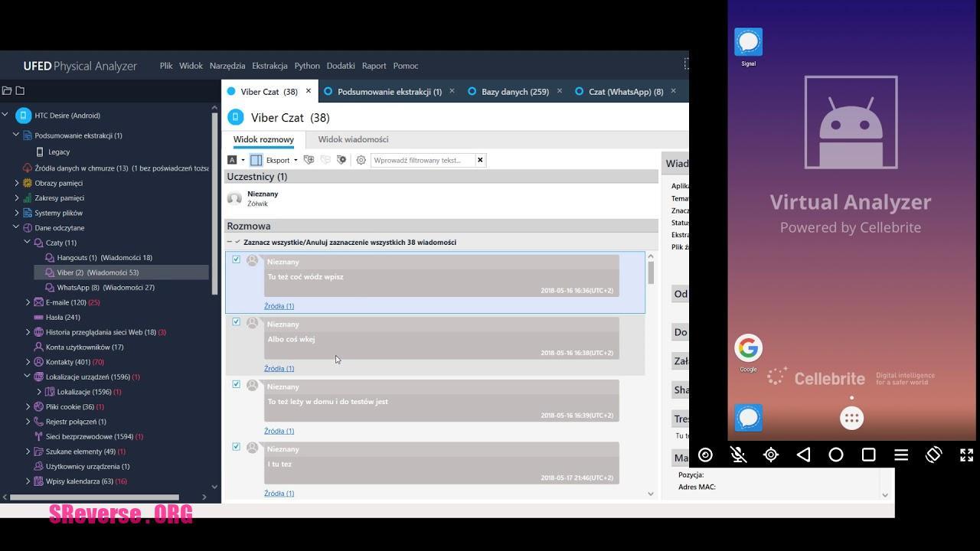980x551 pixels.
Task: Open the messaging app in the emulator dock
Action: [748, 418]
